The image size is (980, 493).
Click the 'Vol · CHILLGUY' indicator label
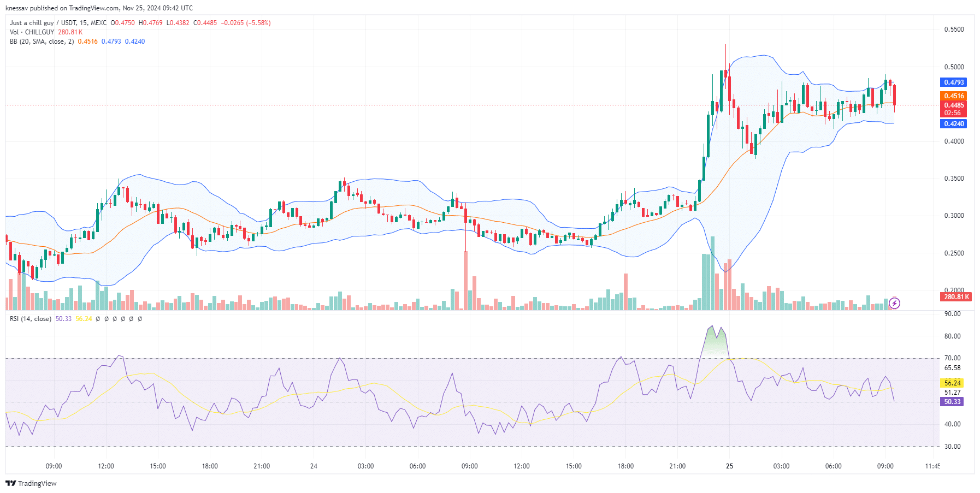(32, 32)
